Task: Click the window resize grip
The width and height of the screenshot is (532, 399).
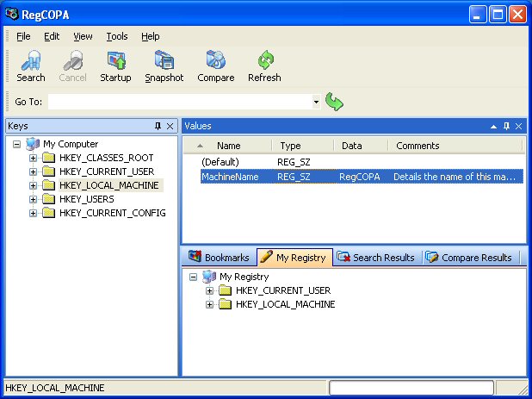Action: coord(523,390)
